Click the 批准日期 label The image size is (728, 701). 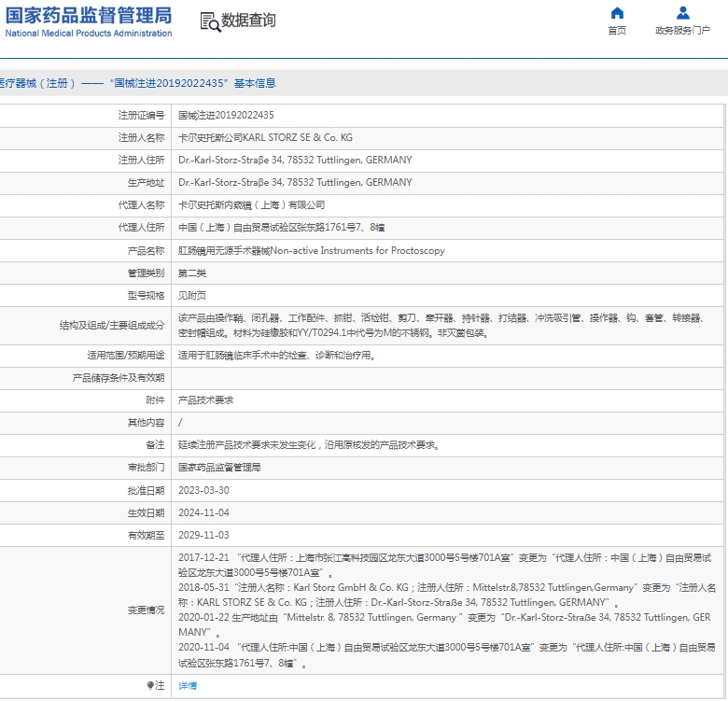(x=146, y=490)
